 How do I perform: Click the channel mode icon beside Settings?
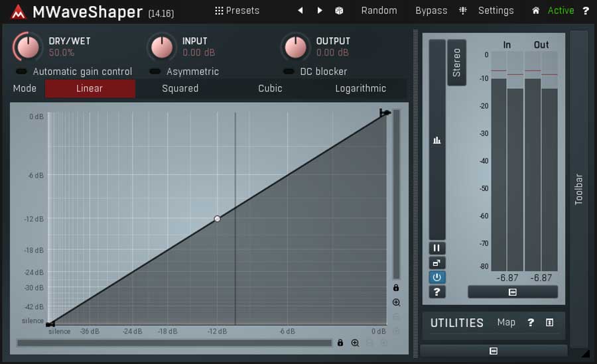click(462, 11)
